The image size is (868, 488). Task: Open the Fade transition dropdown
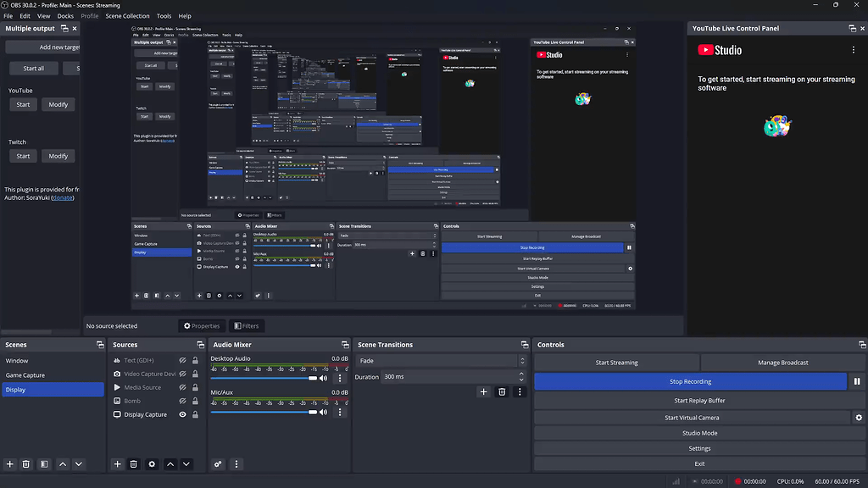[441, 361]
